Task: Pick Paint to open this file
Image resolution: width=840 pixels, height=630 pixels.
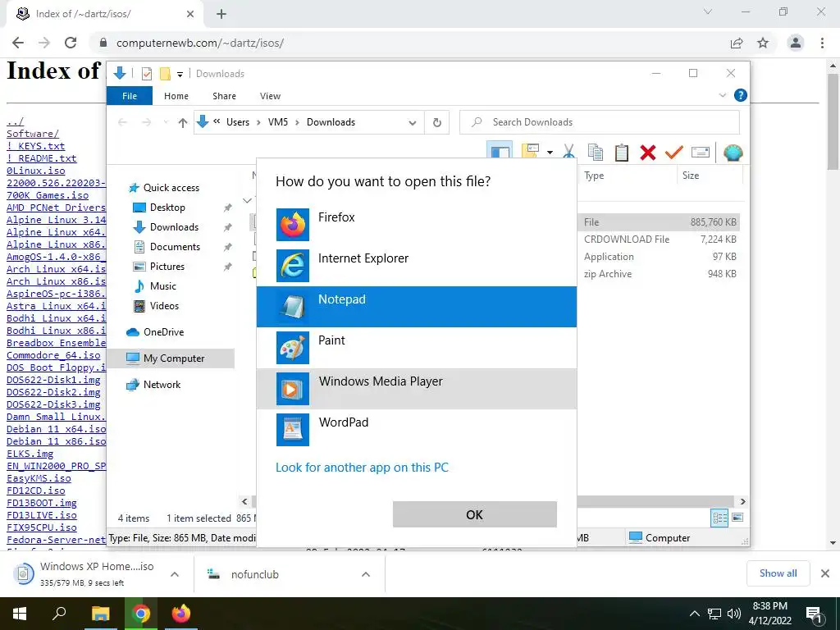Action: (416, 347)
